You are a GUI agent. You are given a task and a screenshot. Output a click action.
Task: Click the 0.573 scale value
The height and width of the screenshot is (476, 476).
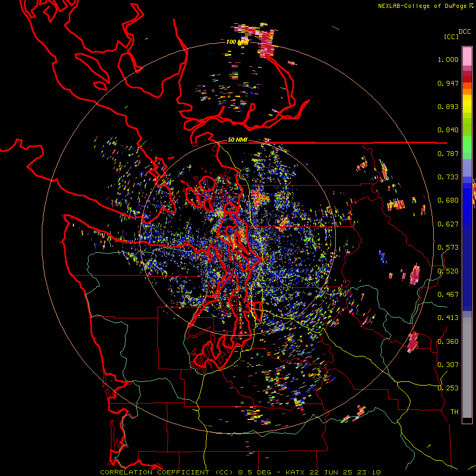tap(448, 247)
